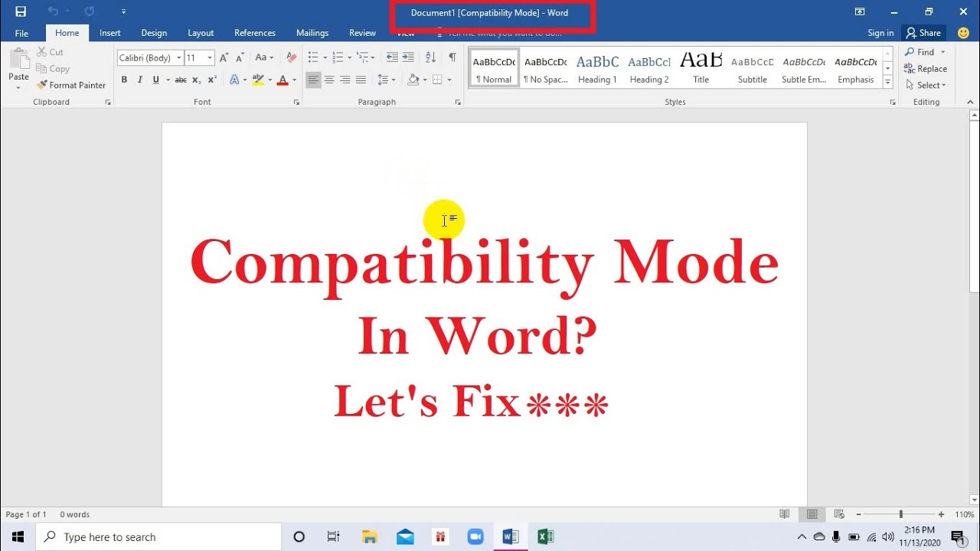The width and height of the screenshot is (980, 551).
Task: Click the Zoom app icon in taskbar
Action: pyautogui.click(x=475, y=536)
